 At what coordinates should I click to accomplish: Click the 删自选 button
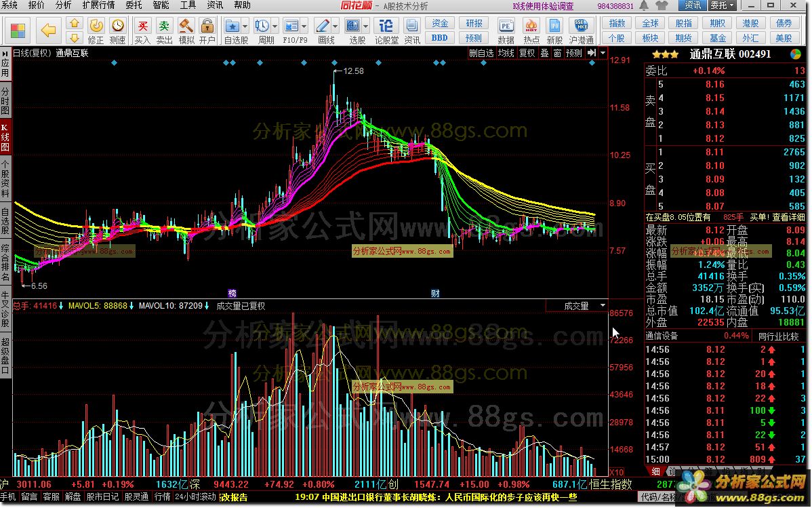click(481, 53)
